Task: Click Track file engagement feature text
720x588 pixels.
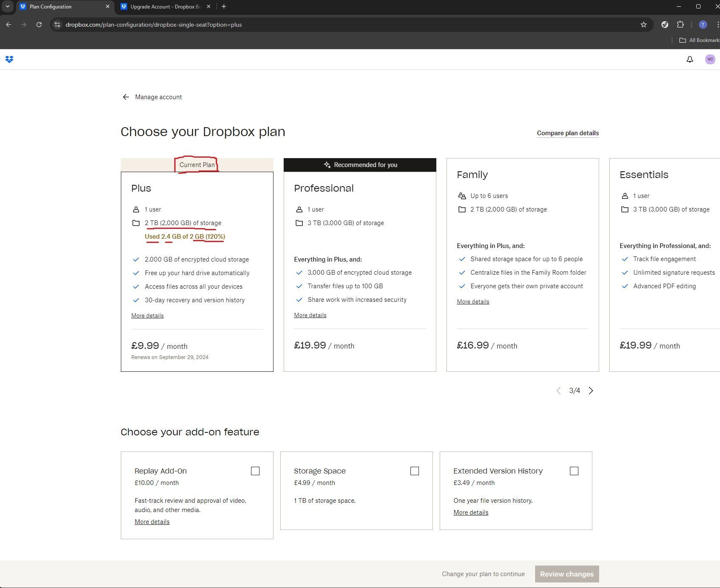Action: [x=664, y=259]
